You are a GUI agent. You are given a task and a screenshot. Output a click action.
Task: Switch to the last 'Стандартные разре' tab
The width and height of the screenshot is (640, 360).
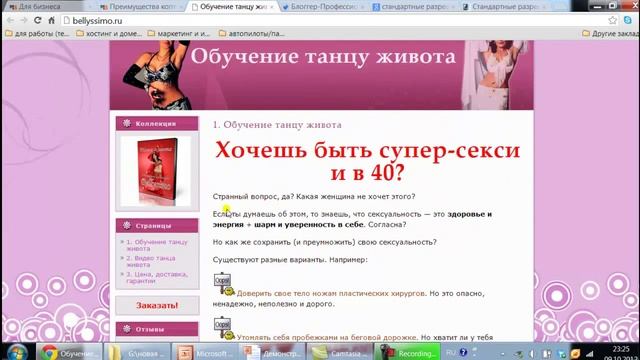point(505,7)
